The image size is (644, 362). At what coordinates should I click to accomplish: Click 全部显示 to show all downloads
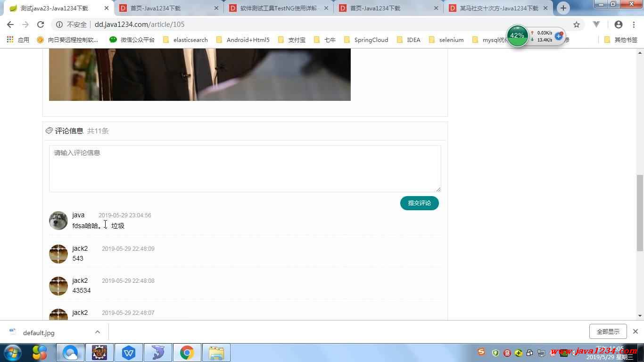pos(608,331)
